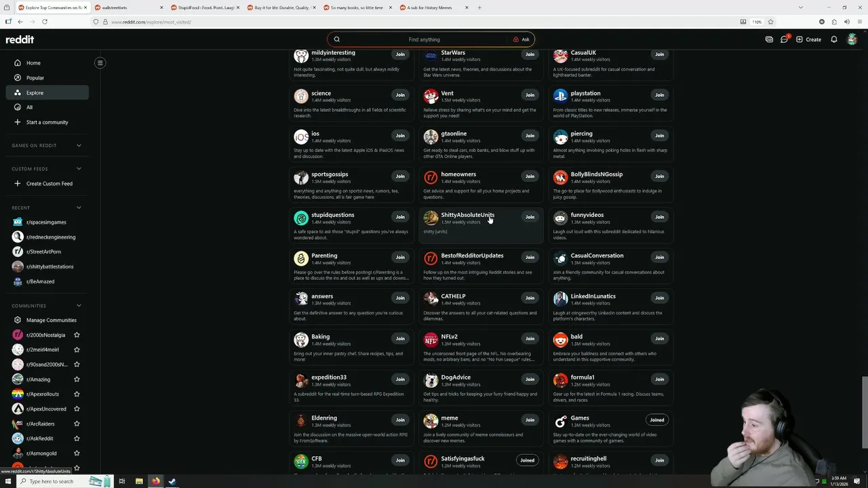
Task: Open File Explorer from the taskbar
Action: click(139, 481)
